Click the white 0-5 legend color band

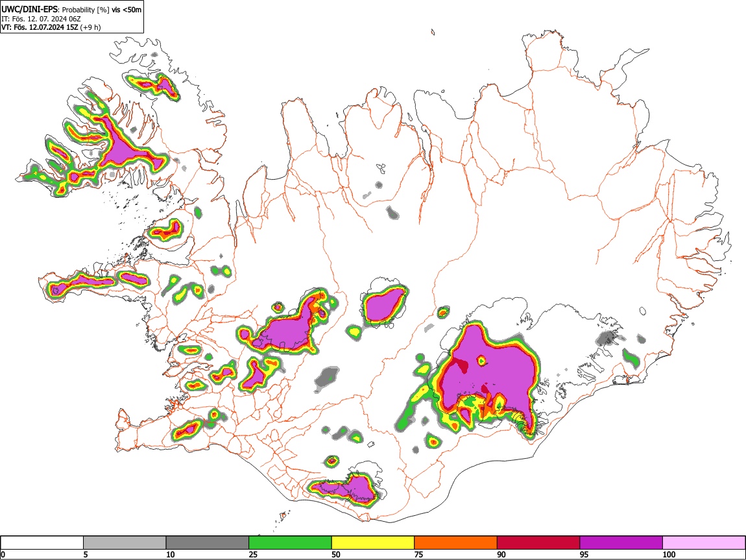coord(42,543)
